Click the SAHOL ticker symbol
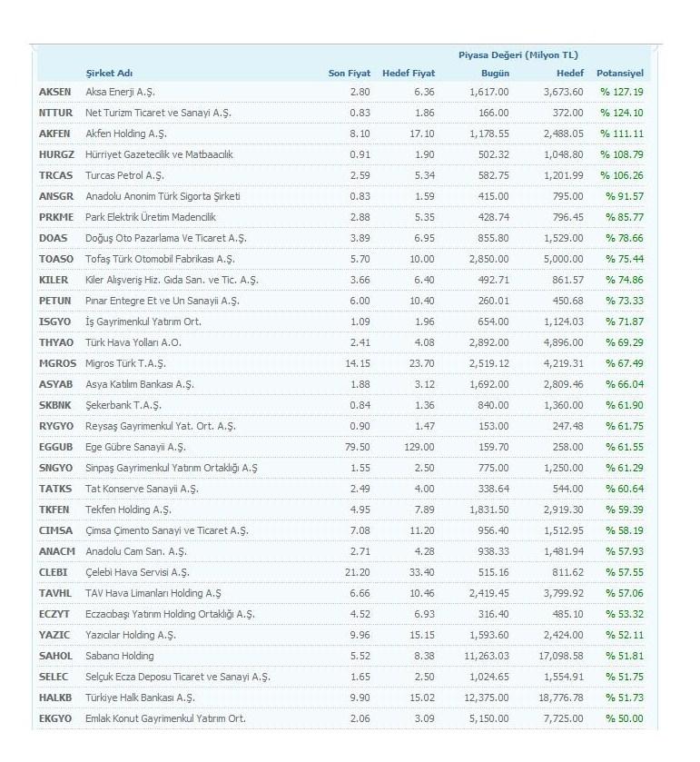Viewport: 700px width, 762px height. 56,656
